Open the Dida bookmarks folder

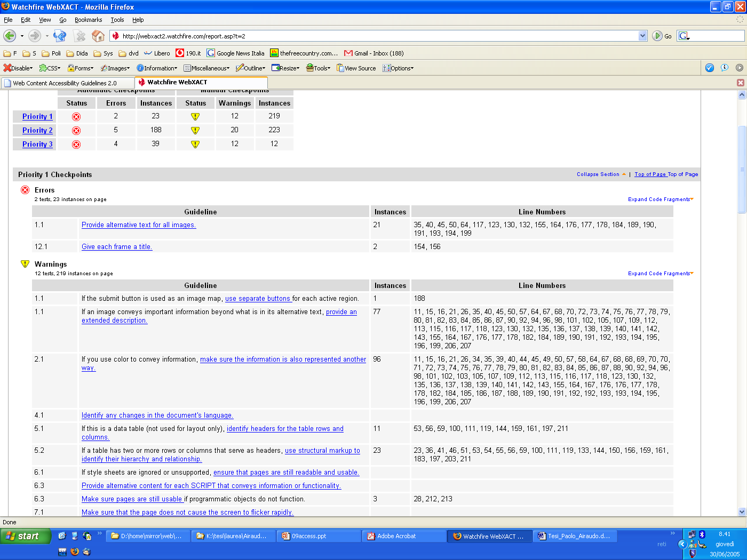[x=77, y=53]
